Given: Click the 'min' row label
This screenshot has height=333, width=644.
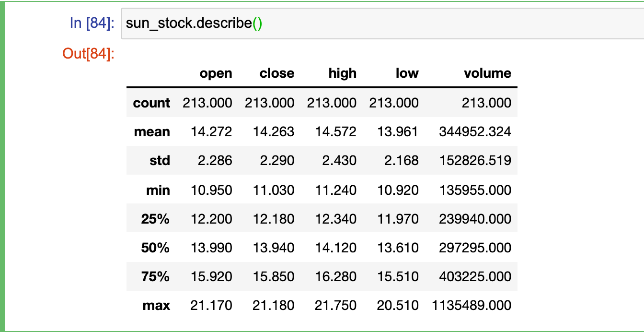Looking at the screenshot, I should point(158,190).
